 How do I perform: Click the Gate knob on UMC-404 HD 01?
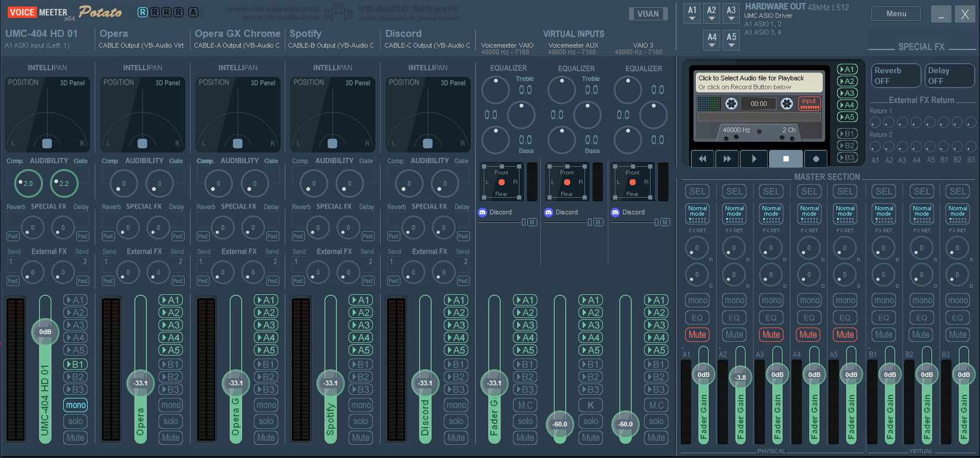click(x=64, y=183)
